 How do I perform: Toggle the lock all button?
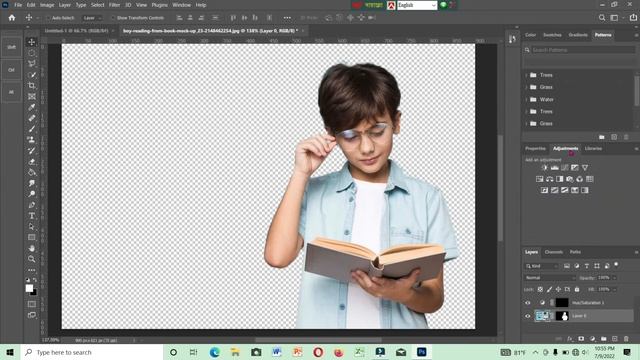point(577,289)
